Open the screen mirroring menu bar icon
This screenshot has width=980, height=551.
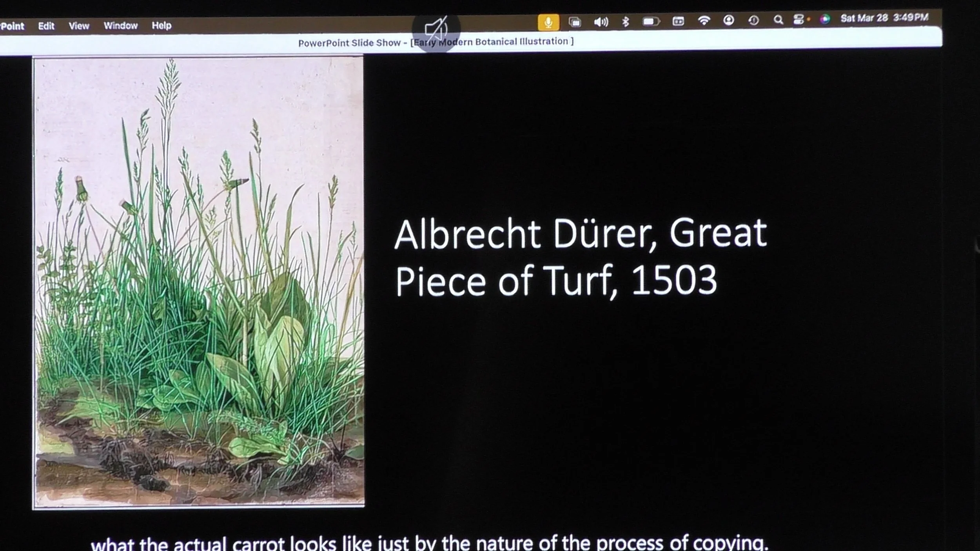575,22
